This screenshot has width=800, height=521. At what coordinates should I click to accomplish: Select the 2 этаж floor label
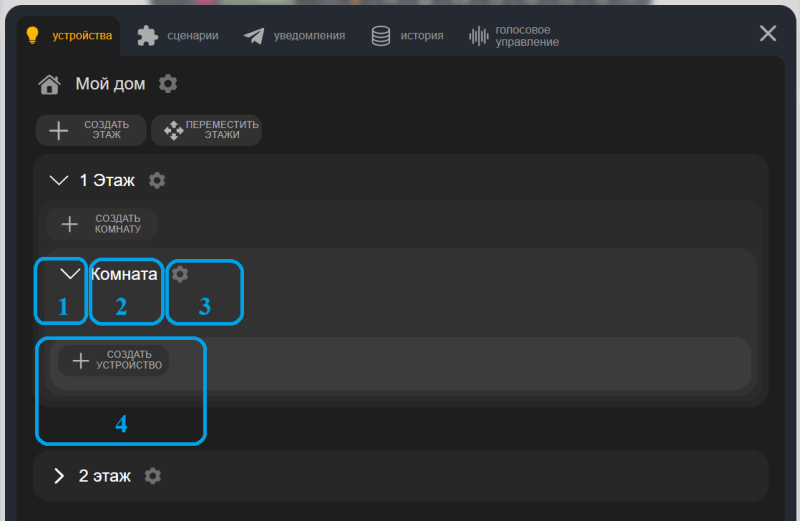[x=105, y=476]
